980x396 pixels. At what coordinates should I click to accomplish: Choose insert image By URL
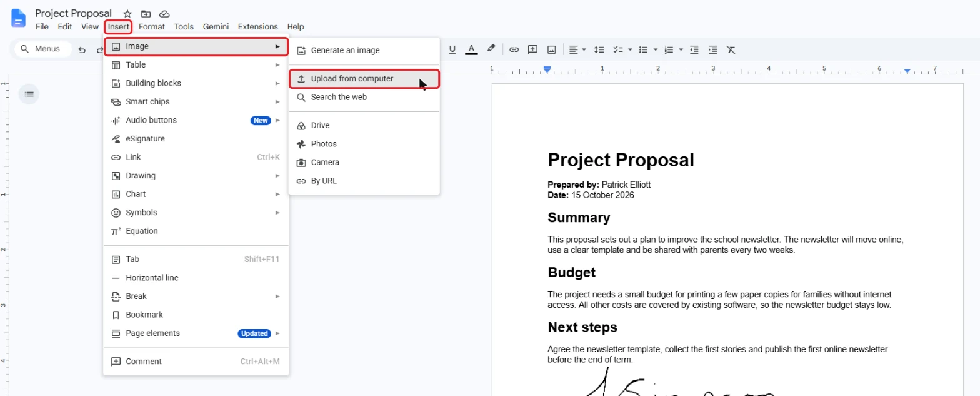pos(364,181)
